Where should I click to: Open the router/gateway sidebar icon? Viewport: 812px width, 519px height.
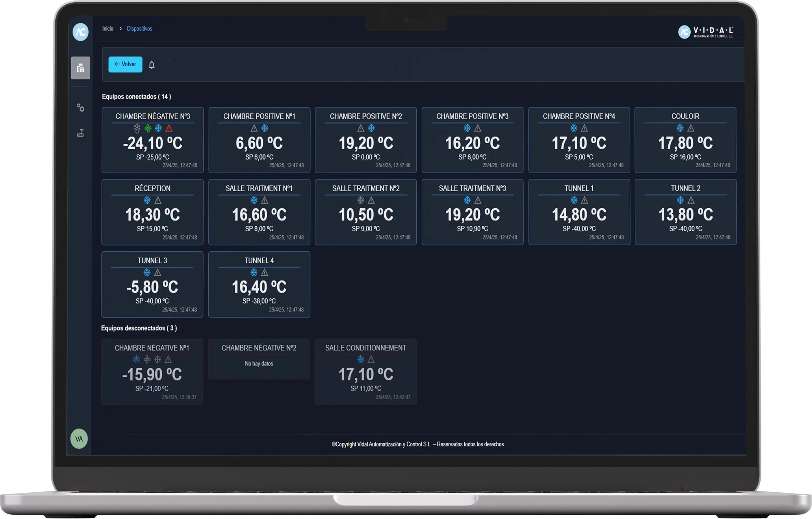80,133
